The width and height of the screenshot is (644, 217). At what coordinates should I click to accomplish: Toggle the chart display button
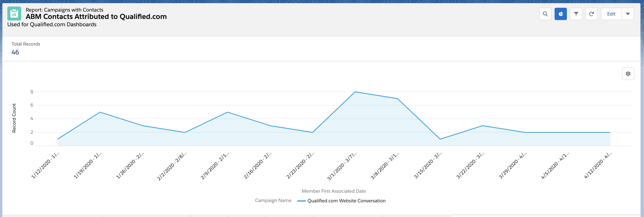[561, 14]
